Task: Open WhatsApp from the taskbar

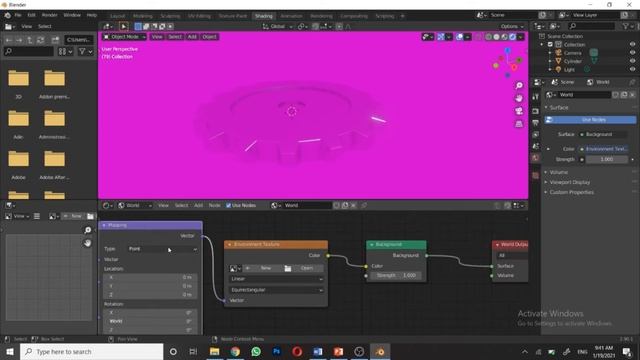Action: click(256, 351)
